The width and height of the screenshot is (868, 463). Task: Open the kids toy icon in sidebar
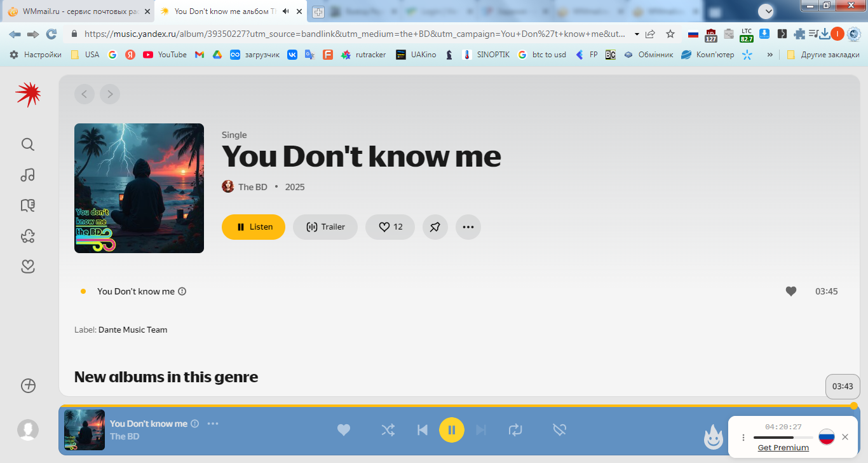click(28, 236)
